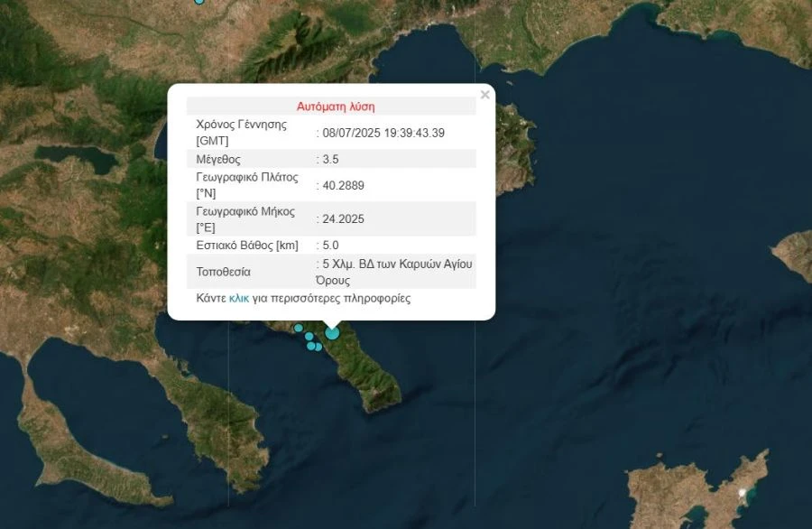Open the 'κλικ' link for more information
The width and height of the screenshot is (812, 529).
click(238, 298)
